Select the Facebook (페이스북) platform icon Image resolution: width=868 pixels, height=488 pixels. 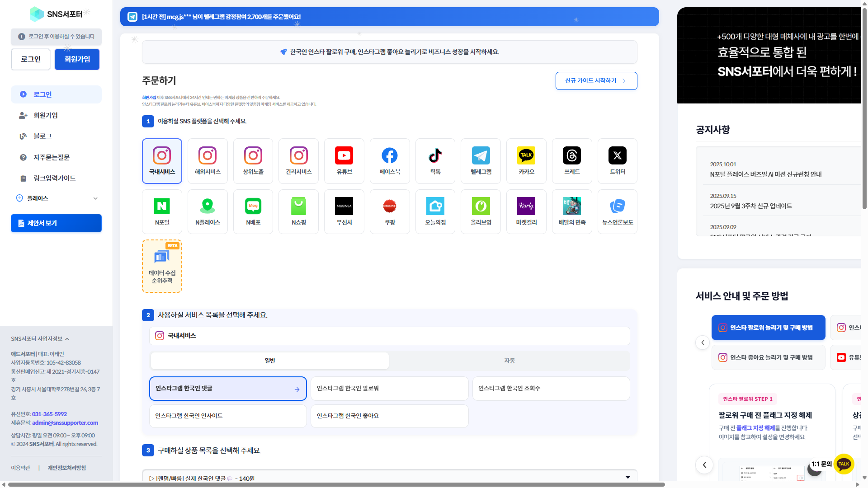click(390, 160)
